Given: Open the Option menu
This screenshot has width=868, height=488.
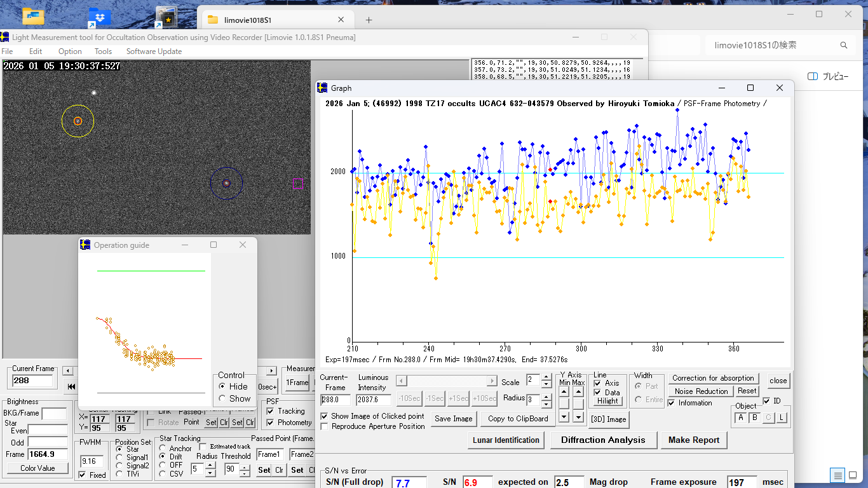Looking at the screenshot, I should [x=70, y=51].
